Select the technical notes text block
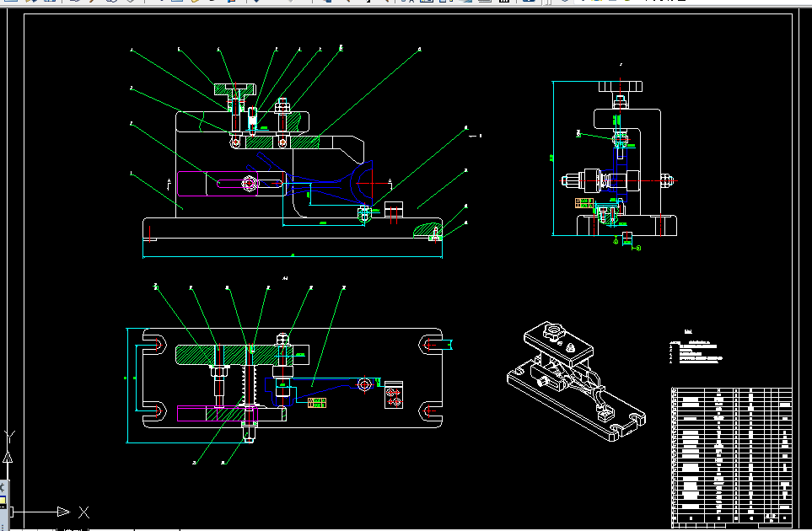Screen dimensions: 812x531 tap(696, 348)
